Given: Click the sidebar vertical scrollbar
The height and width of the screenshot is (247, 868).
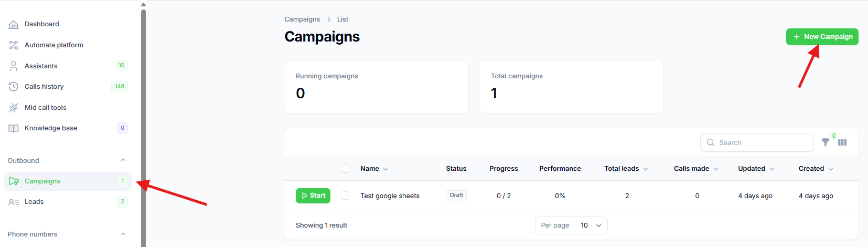Looking at the screenshot, I should (x=143, y=126).
